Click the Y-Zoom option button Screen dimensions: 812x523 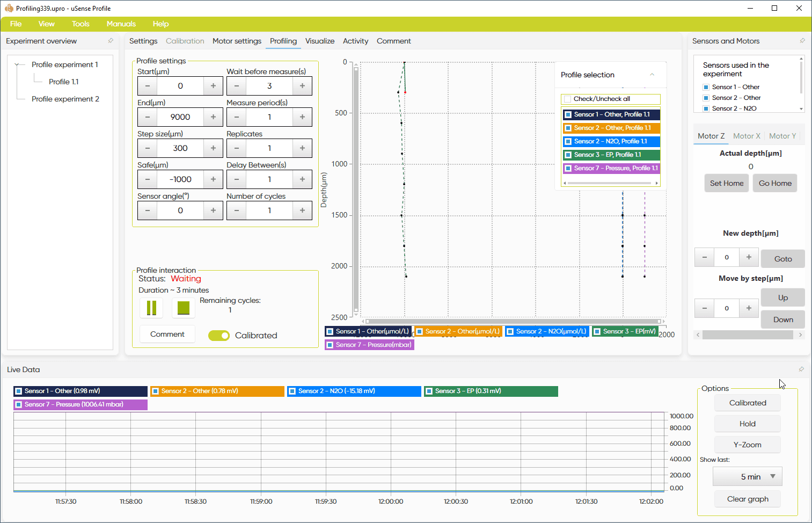748,445
